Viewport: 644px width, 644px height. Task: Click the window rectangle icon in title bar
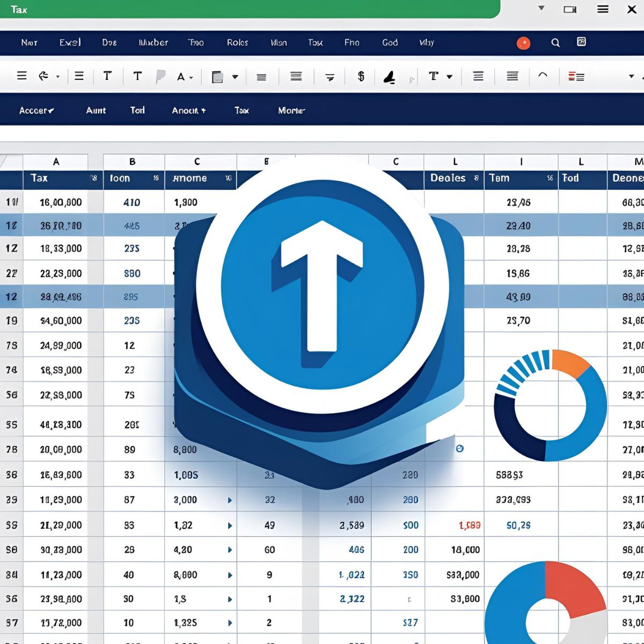tap(570, 9)
